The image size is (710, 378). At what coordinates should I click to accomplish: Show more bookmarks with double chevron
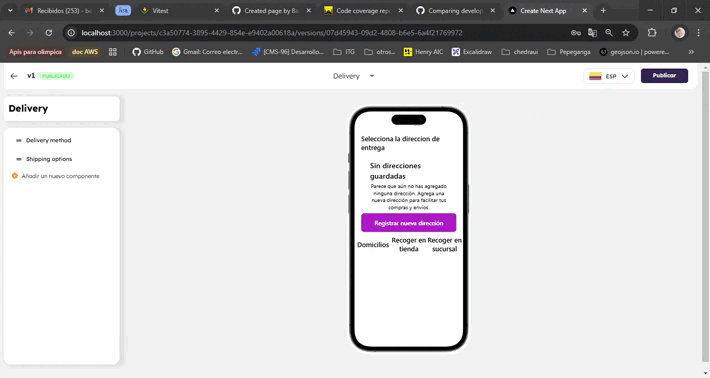click(x=691, y=52)
